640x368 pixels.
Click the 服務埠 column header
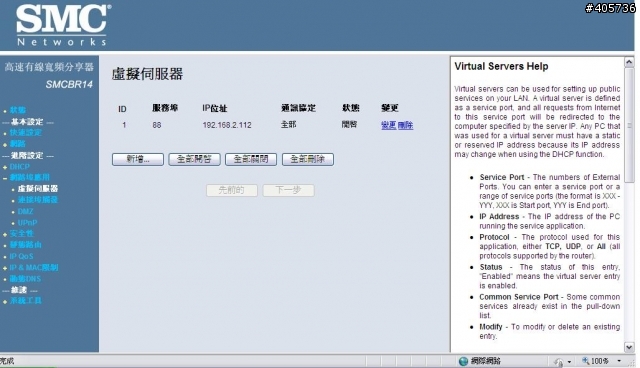tap(165, 108)
